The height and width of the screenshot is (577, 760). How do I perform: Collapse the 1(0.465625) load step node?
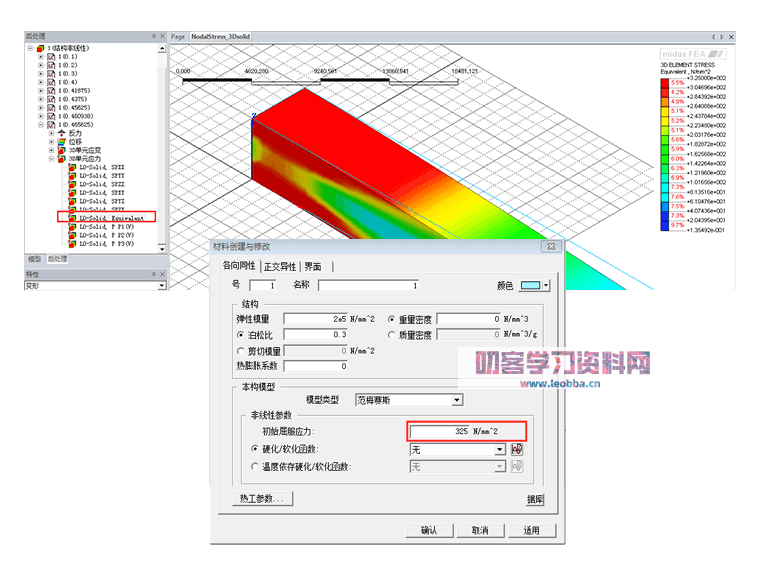[x=41, y=125]
